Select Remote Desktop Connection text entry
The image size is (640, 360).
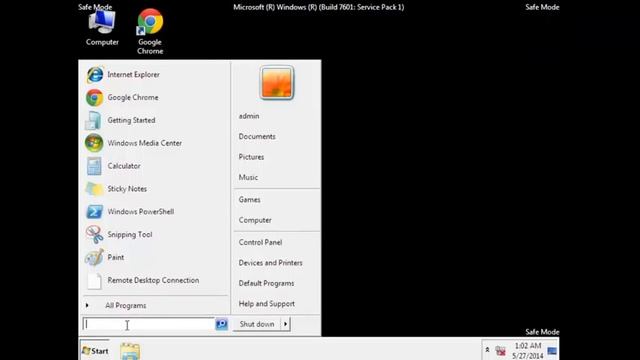click(153, 280)
